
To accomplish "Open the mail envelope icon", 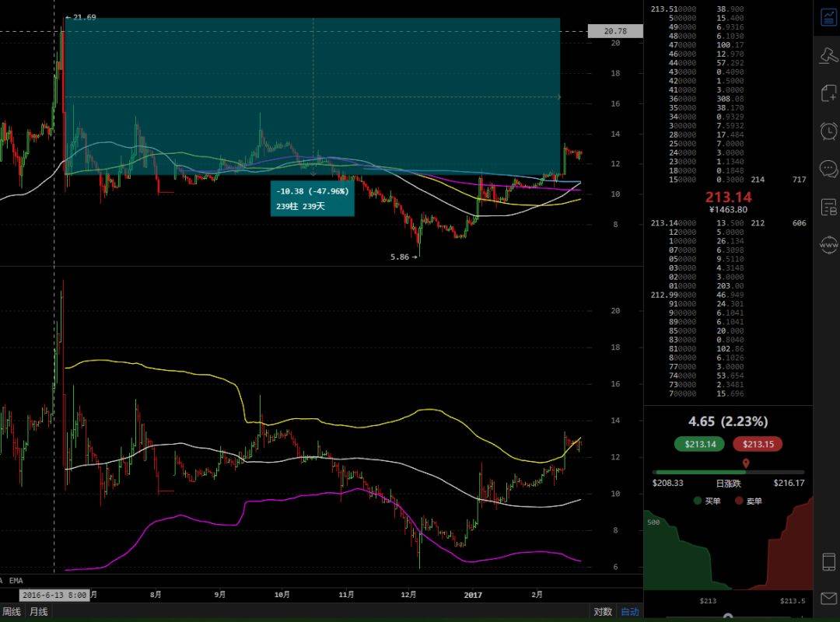I will [828, 599].
